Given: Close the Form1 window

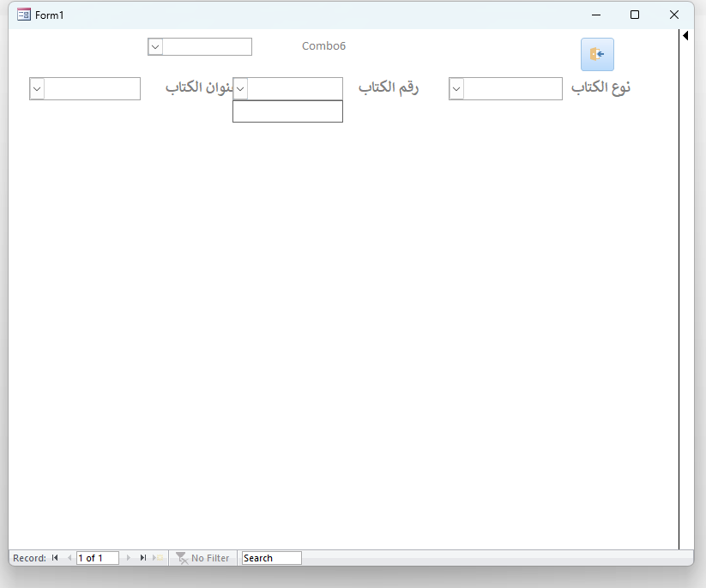Looking at the screenshot, I should point(674,15).
